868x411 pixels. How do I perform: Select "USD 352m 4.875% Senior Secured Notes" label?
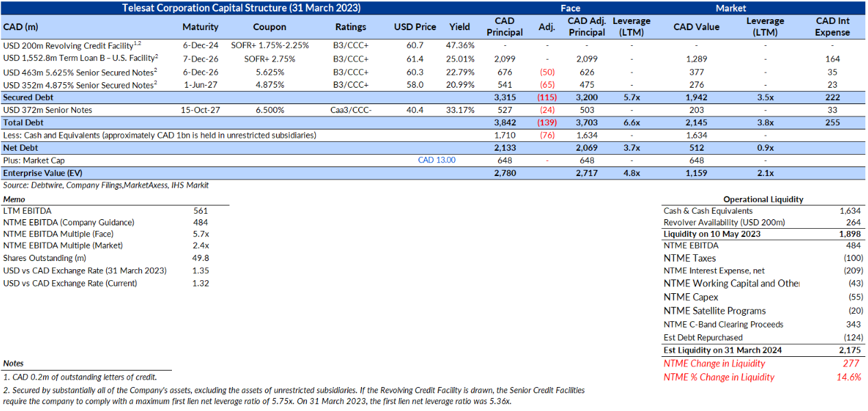click(x=82, y=85)
